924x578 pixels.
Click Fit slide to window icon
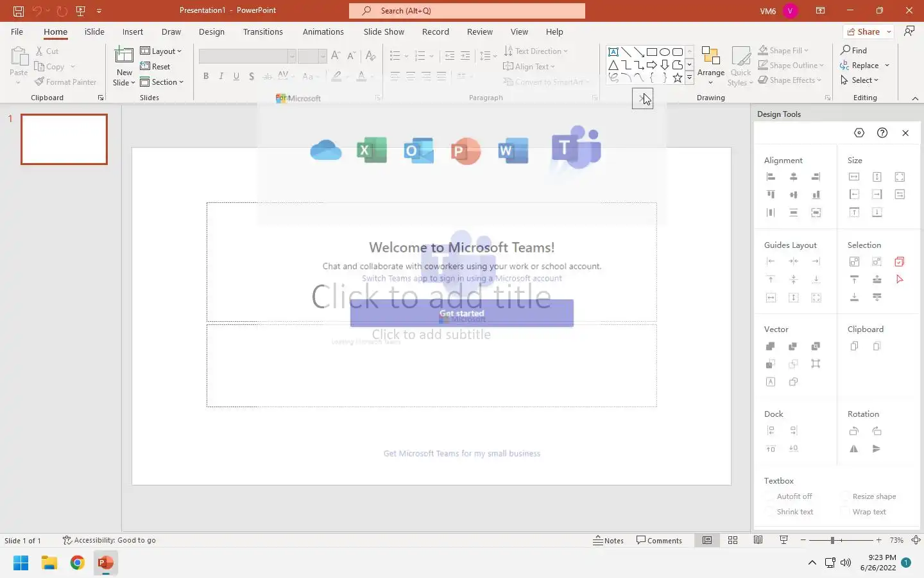(916, 540)
